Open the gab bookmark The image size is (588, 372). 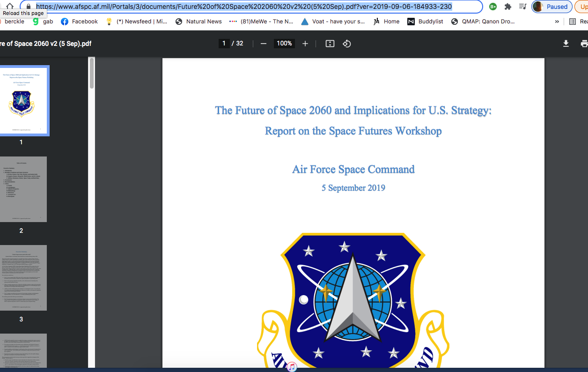tap(43, 22)
